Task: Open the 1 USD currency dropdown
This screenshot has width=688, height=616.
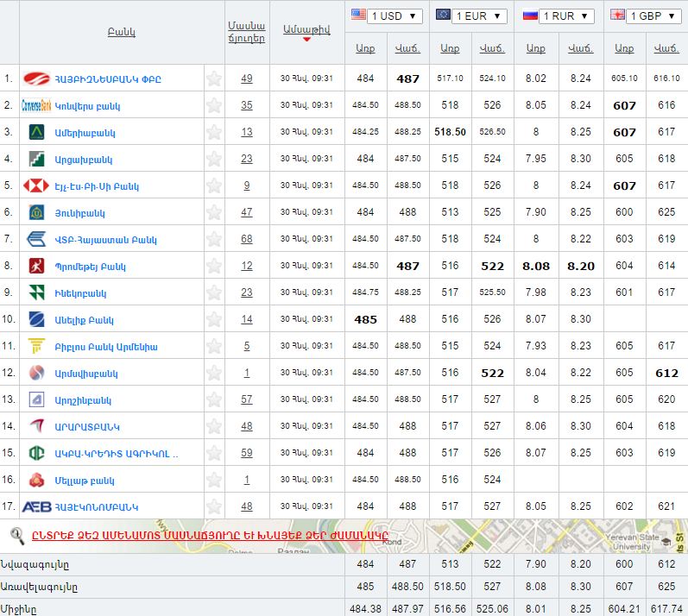Action: point(386,16)
